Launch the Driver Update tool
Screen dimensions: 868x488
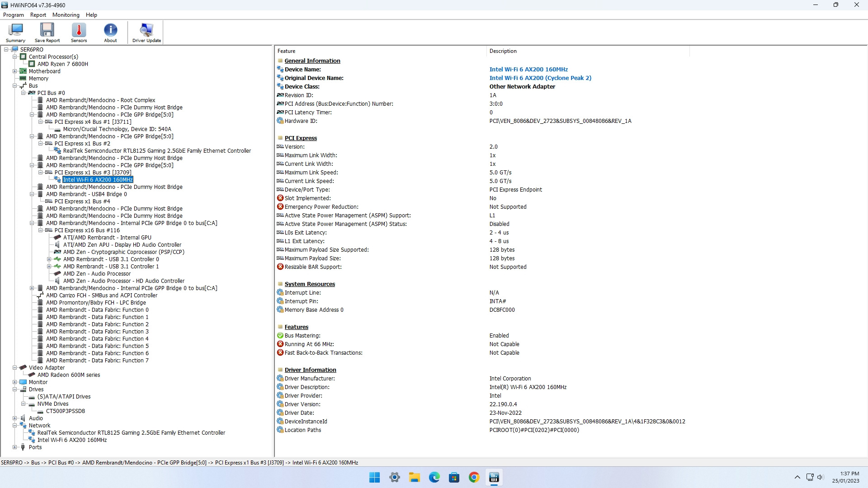click(146, 33)
